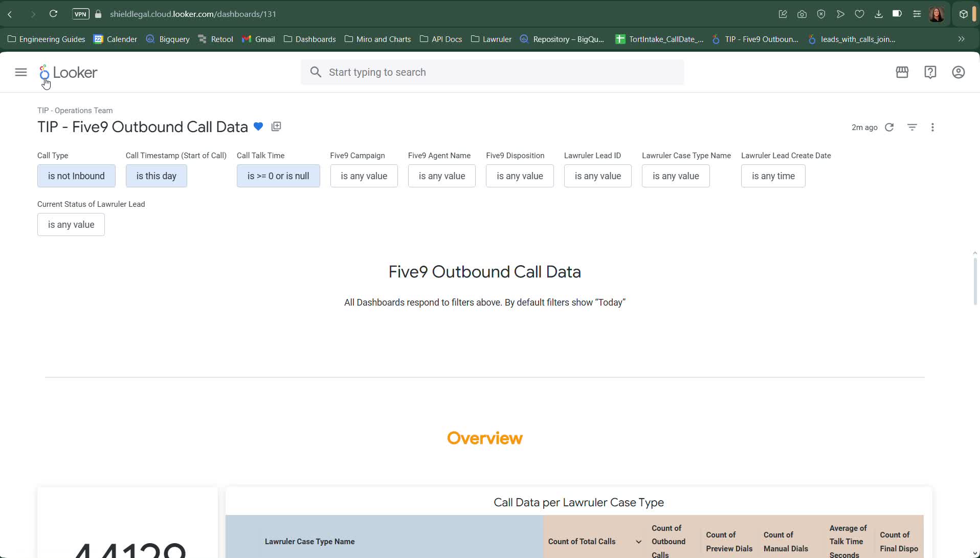Add dashboard to a board icon

(276, 126)
